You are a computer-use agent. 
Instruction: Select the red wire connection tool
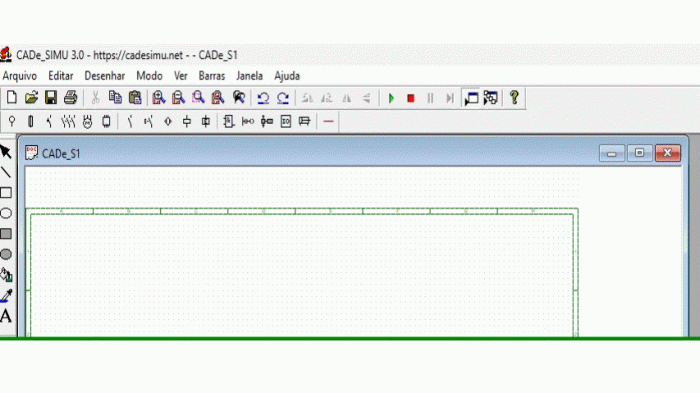click(x=328, y=121)
